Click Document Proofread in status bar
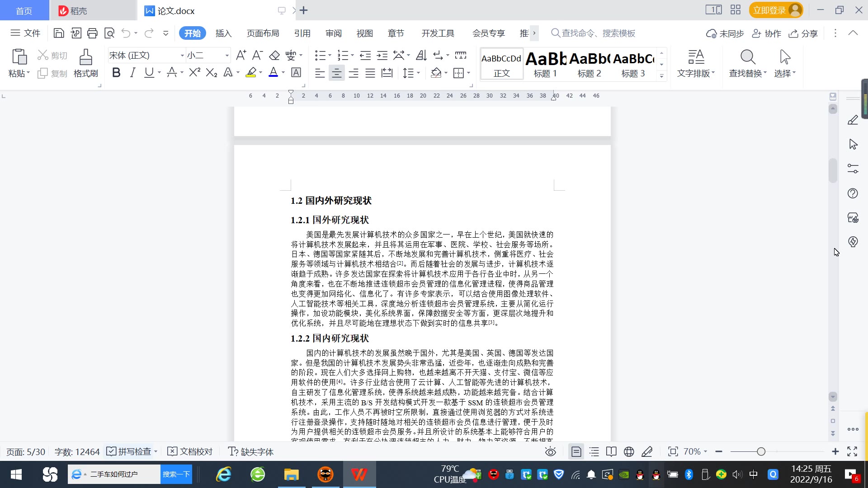The width and height of the screenshot is (868, 488). coord(190,451)
